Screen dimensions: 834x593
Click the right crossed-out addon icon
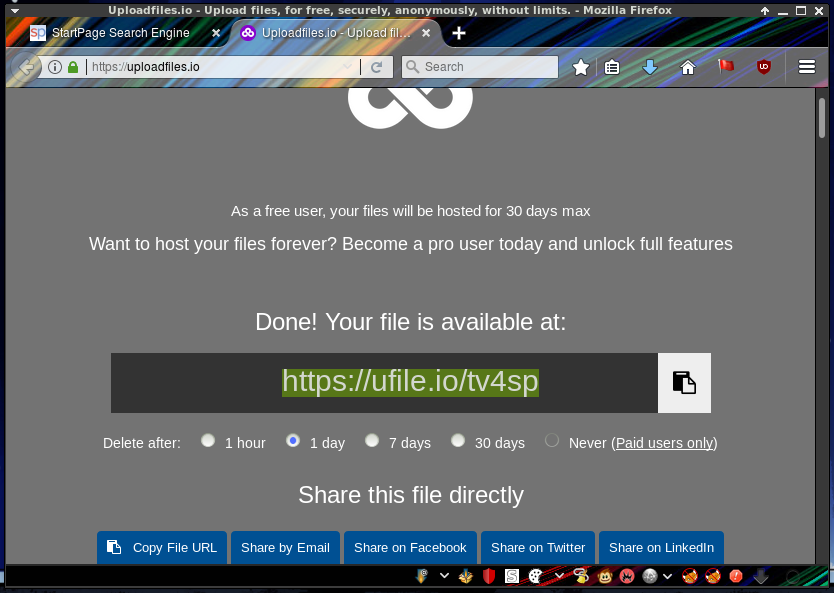point(713,576)
